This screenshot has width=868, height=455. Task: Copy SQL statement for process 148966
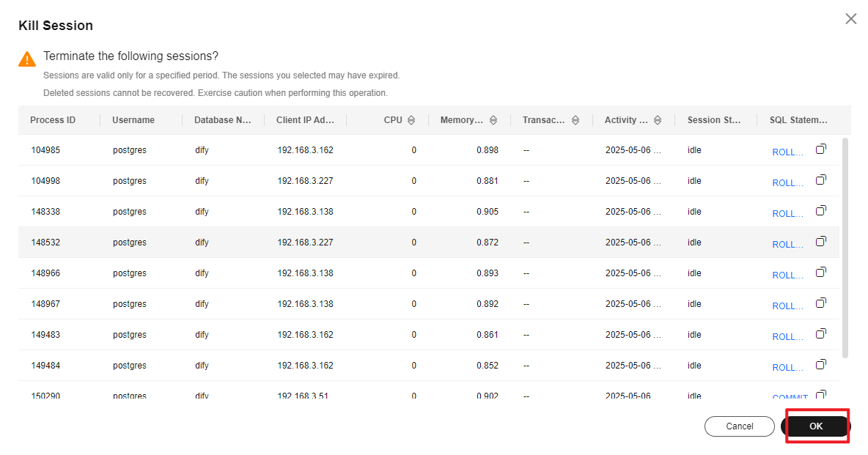tap(821, 273)
